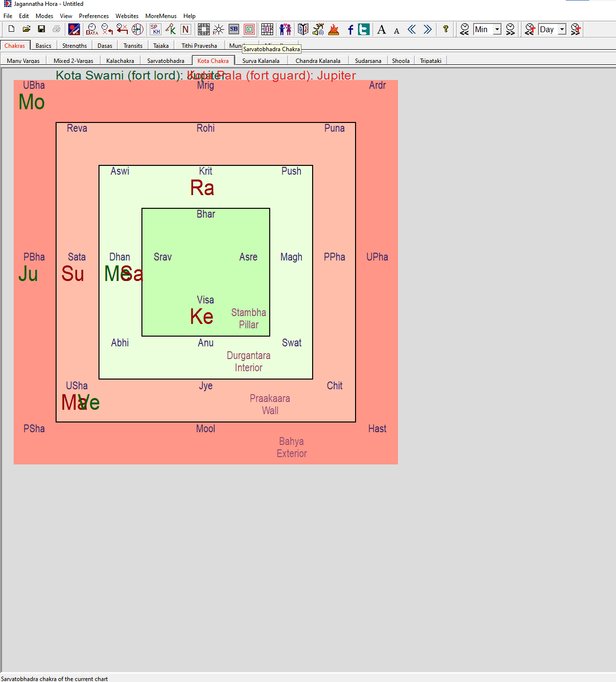Screen dimensions: 616x682
Task: Increase font size with large A
Action: [381, 29]
